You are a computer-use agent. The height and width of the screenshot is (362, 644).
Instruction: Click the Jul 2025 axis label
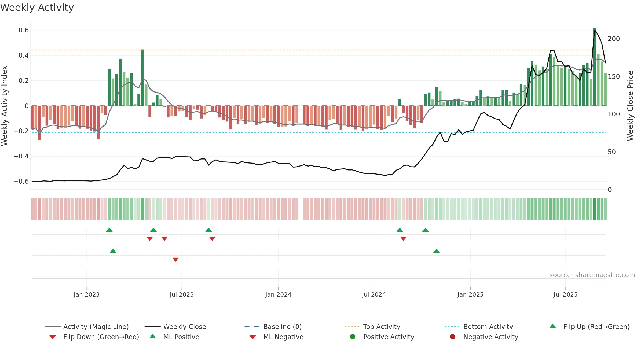pos(565,294)
